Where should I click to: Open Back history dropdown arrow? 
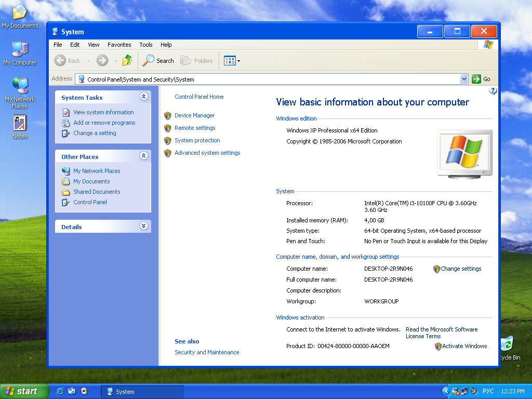point(88,61)
